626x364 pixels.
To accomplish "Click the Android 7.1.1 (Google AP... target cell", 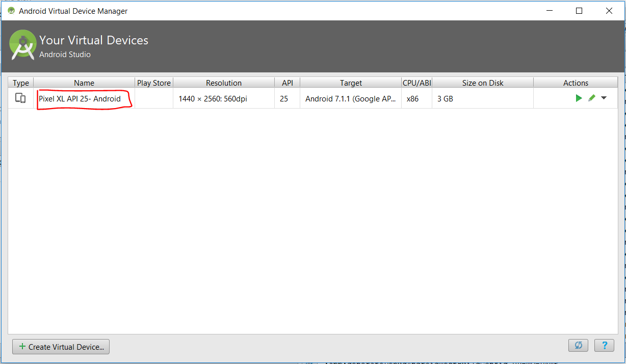I will (x=351, y=98).
